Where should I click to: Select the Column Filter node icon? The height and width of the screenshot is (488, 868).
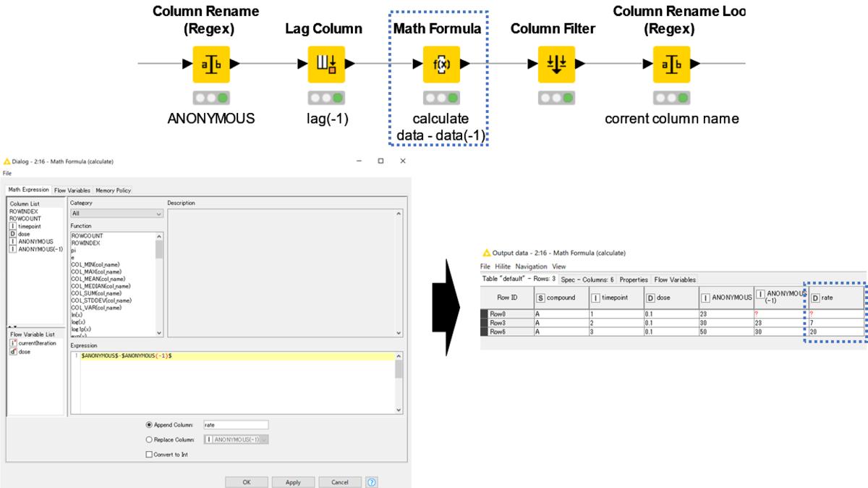pyautogui.click(x=556, y=64)
